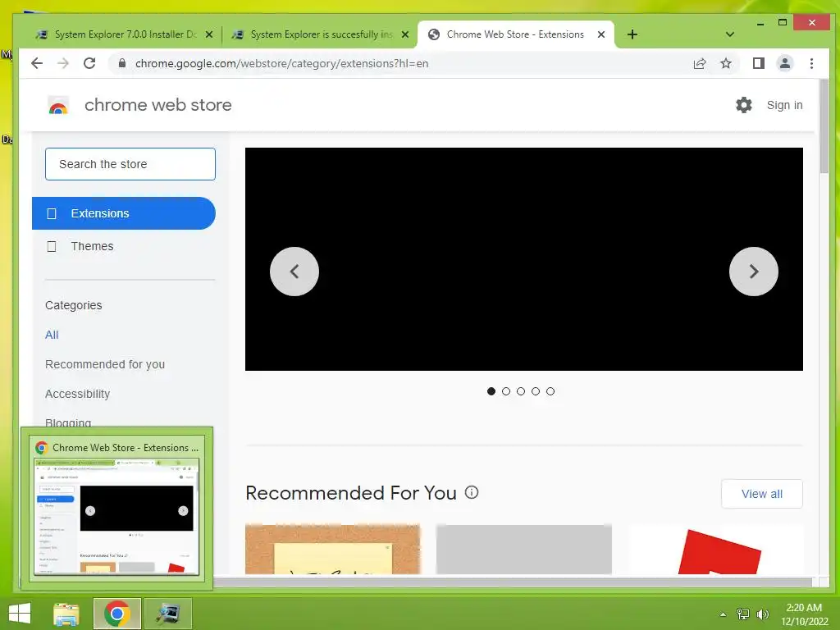Select fifth carousel dot indicator
Viewport: 840px width, 630px height.
click(x=550, y=391)
